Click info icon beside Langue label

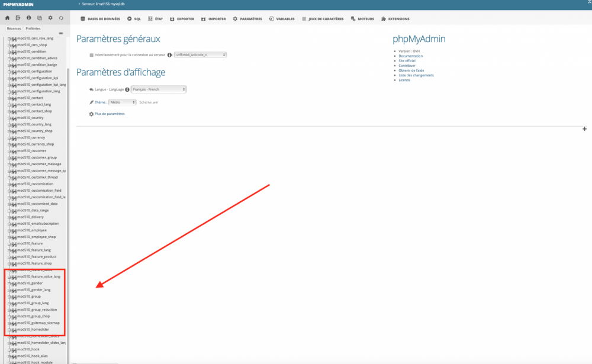tap(127, 89)
